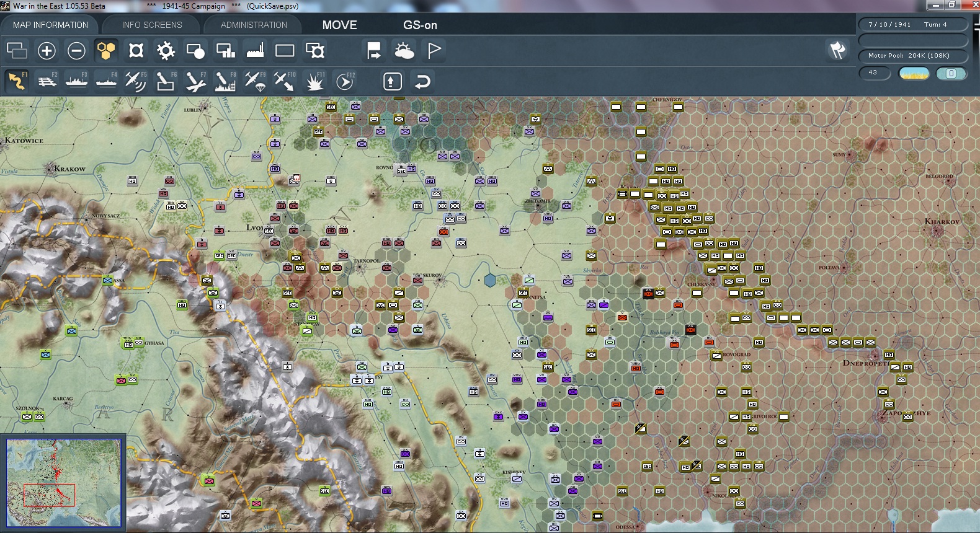This screenshot has width=980, height=533.
Task: Click the Motor Pool 204K (108K) readout
Action: coord(912,55)
